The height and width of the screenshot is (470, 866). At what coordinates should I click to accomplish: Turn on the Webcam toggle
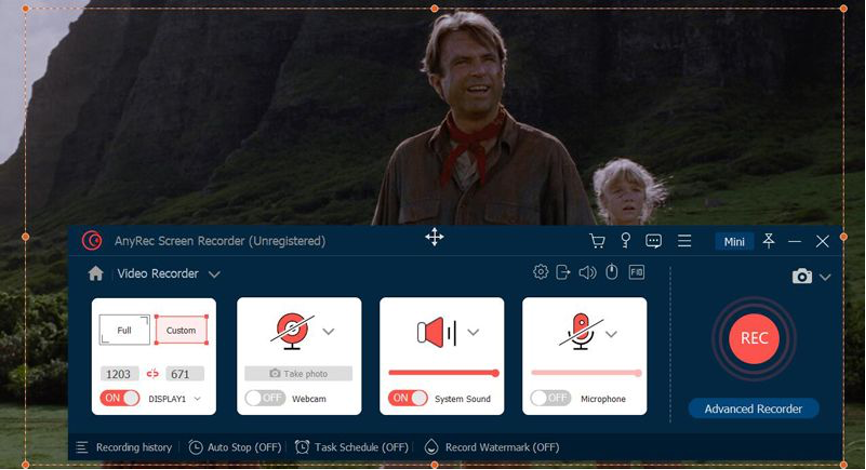266,398
